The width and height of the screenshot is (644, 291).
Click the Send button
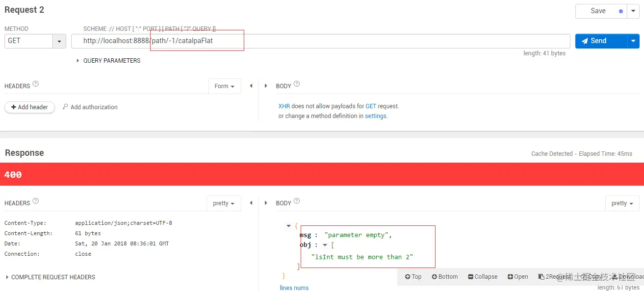point(601,41)
